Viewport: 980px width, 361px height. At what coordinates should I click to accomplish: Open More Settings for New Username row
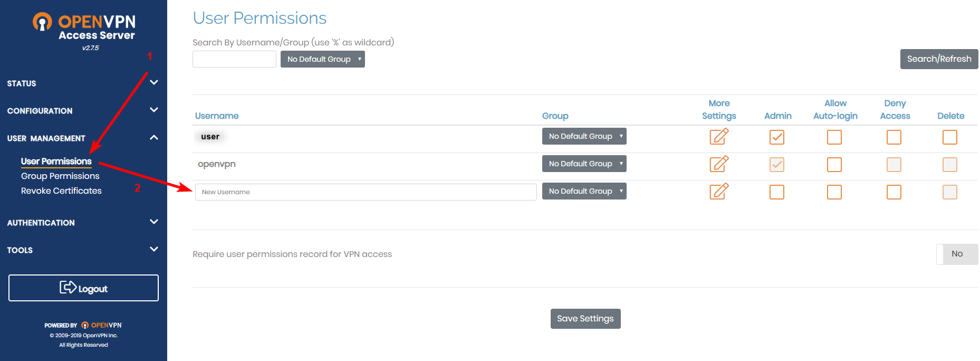pos(719,191)
